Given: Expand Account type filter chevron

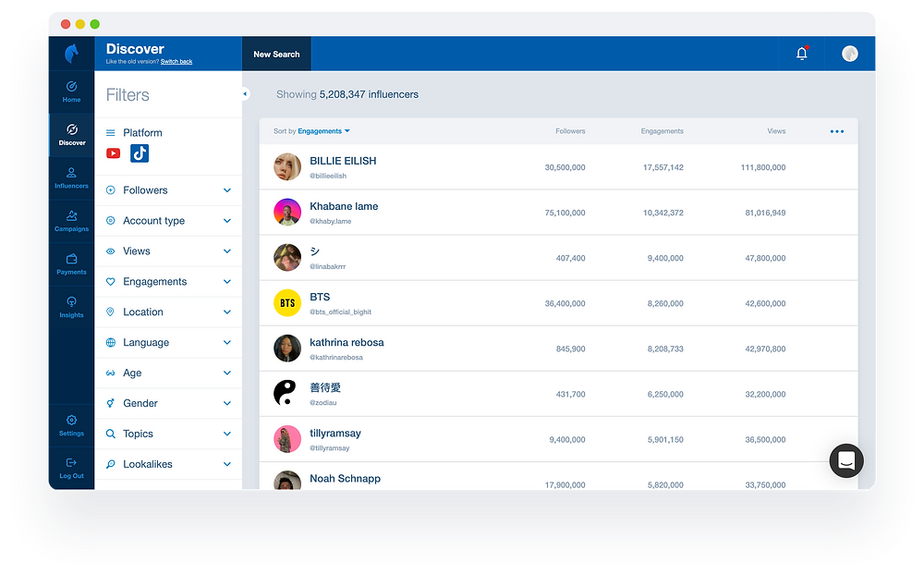Looking at the screenshot, I should tap(227, 221).
